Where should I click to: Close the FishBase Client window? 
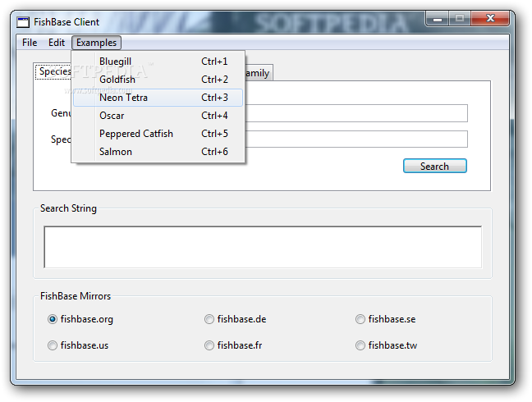pyautogui.click(x=490, y=18)
